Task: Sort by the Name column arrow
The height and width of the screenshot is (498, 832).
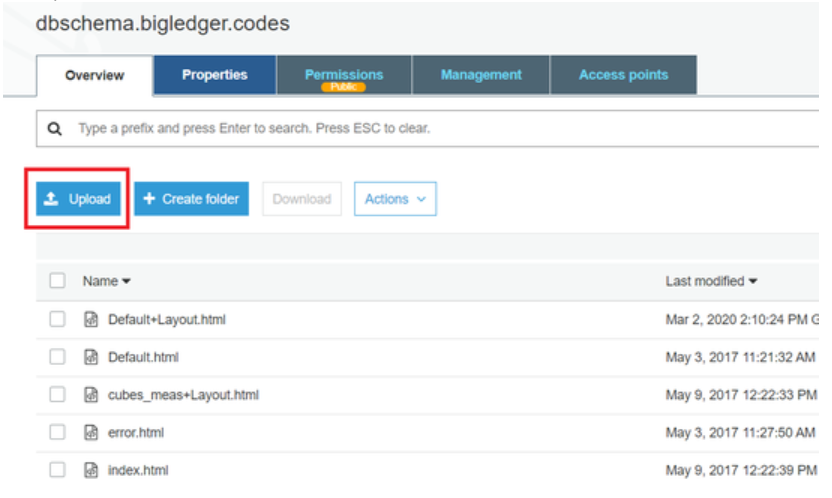Action: tap(126, 281)
